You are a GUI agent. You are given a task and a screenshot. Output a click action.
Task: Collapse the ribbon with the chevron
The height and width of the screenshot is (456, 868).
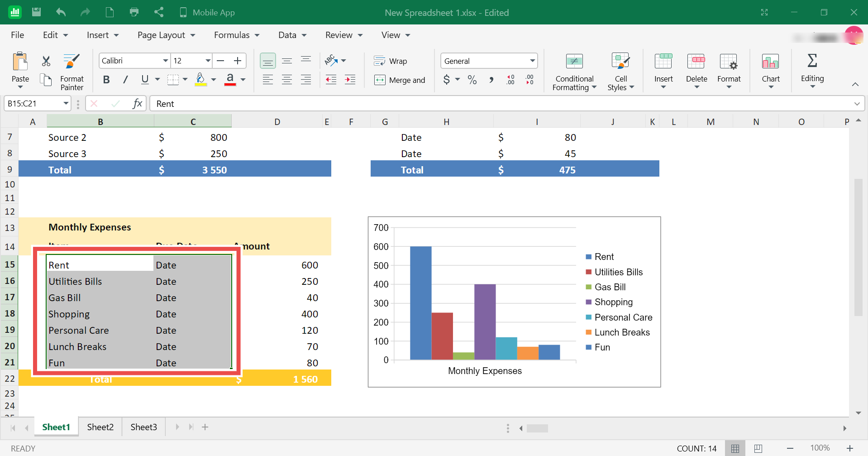(x=855, y=84)
